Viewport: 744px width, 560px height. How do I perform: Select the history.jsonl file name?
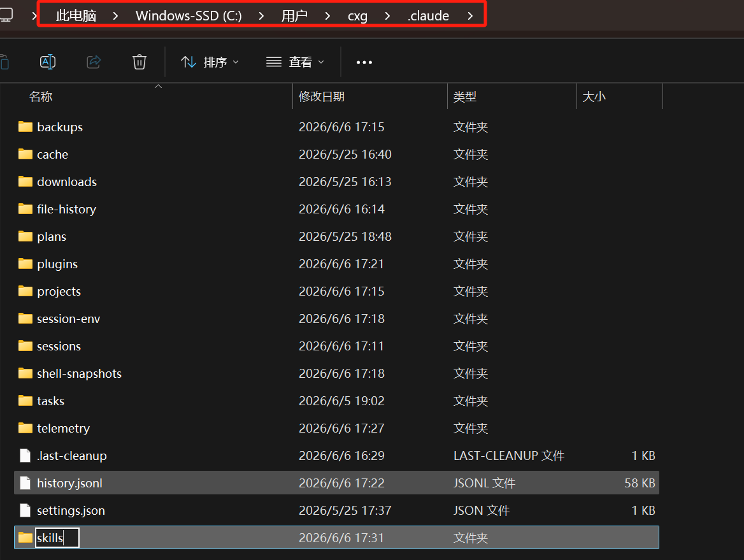pyautogui.click(x=70, y=483)
